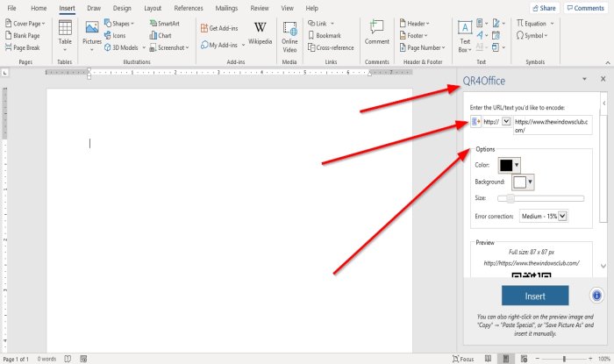Switch to Read Mode view
This screenshot has width=614, height=364.
488,359
